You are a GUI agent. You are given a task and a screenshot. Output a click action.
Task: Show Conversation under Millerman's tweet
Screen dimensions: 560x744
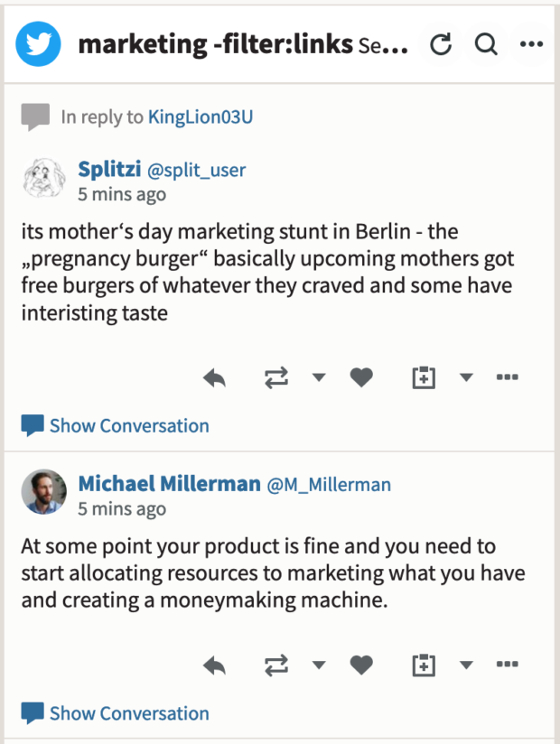128,713
